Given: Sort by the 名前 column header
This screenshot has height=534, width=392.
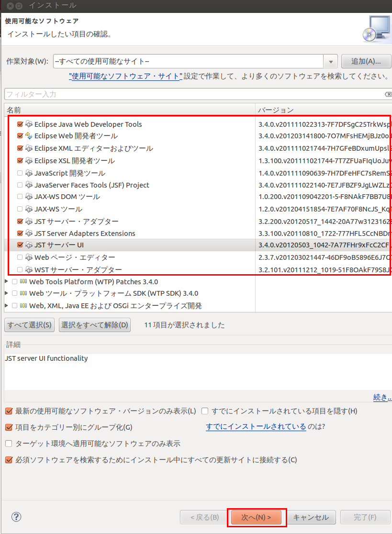Looking at the screenshot, I should tap(130, 110).
